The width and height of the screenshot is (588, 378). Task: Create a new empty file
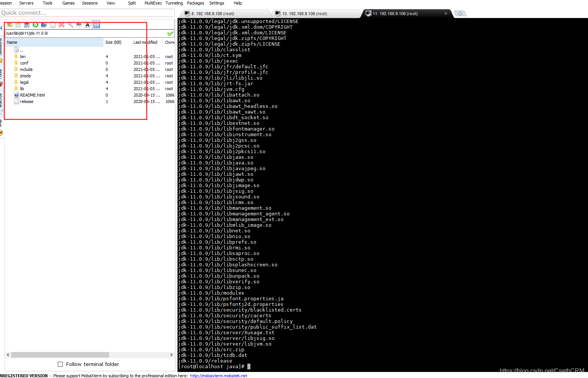[52, 25]
